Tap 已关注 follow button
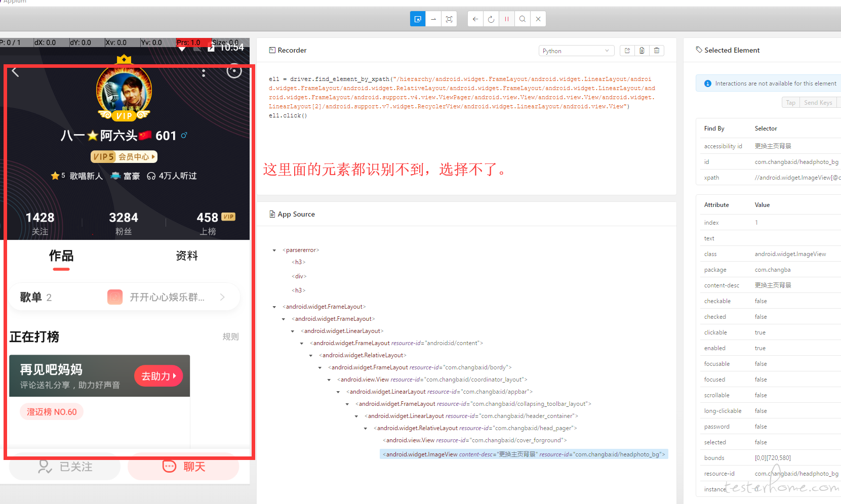 coord(65,467)
